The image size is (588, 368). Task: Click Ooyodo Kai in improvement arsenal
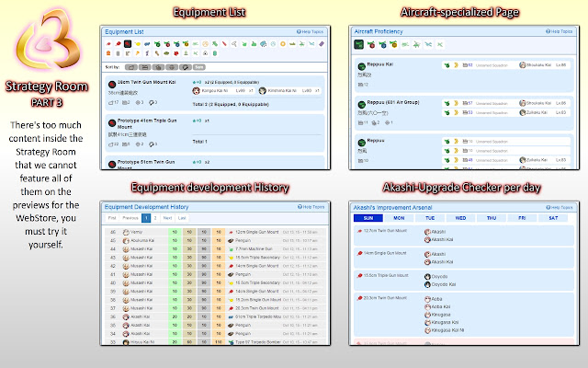[x=443, y=284]
